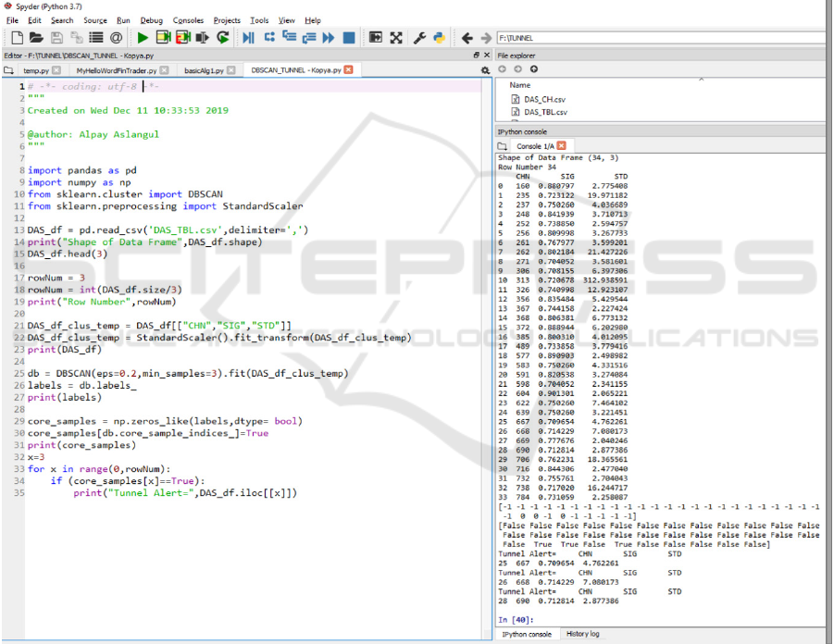The width and height of the screenshot is (834, 644).
Task: Select DAS_TBL.csv in file explorer
Action: click(544, 112)
